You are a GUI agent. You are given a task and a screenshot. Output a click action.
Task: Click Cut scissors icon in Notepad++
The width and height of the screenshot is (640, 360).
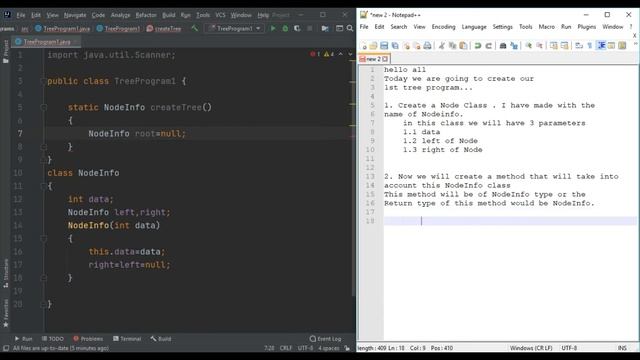(x=442, y=46)
